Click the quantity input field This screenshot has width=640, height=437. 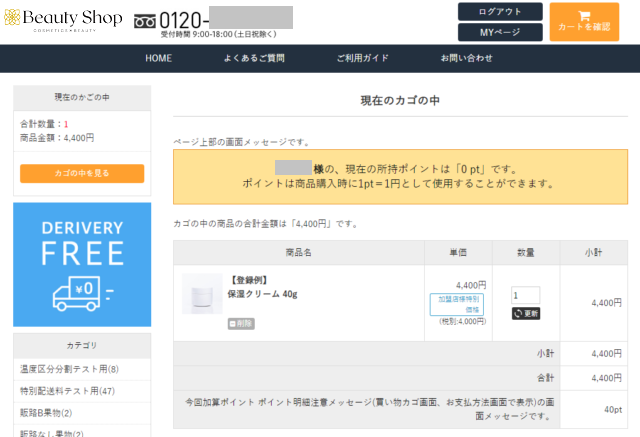point(525,296)
